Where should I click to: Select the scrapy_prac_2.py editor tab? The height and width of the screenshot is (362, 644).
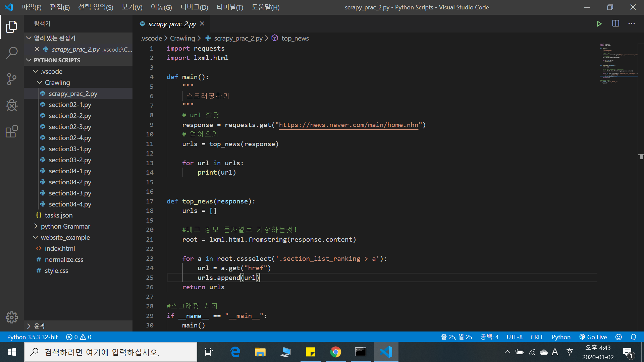point(172,23)
